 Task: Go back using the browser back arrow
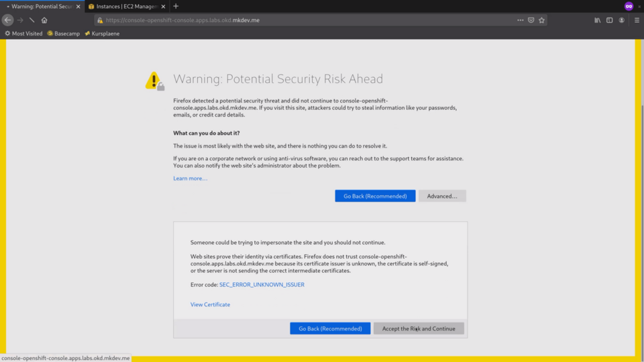point(7,20)
